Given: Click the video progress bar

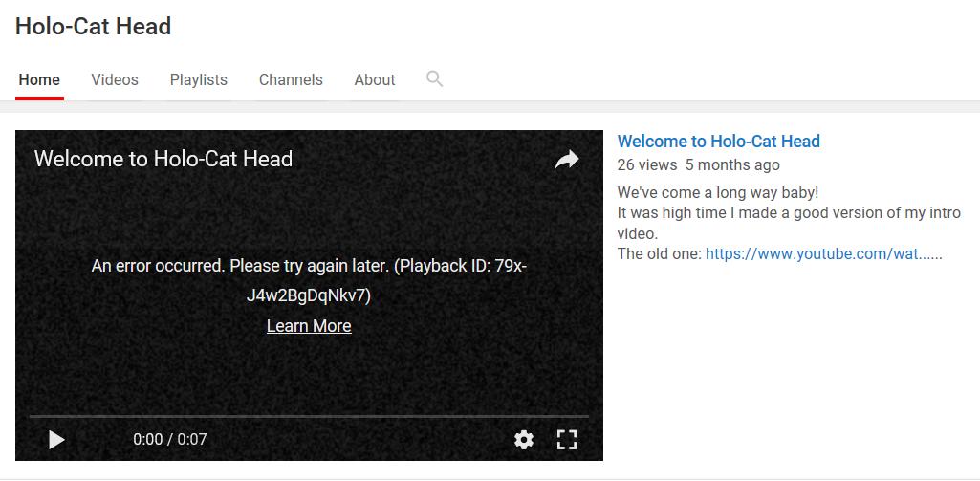Looking at the screenshot, I should 309,416.
